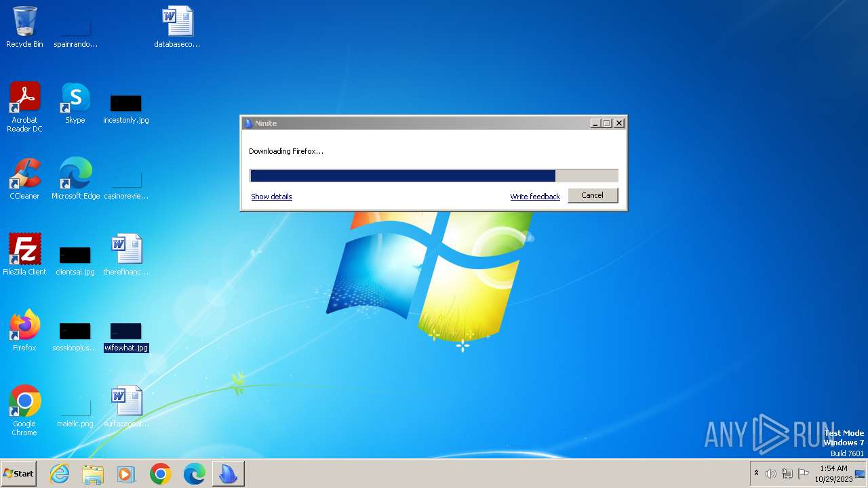
Task: Show hidden tray icons arrow
Action: point(756,474)
